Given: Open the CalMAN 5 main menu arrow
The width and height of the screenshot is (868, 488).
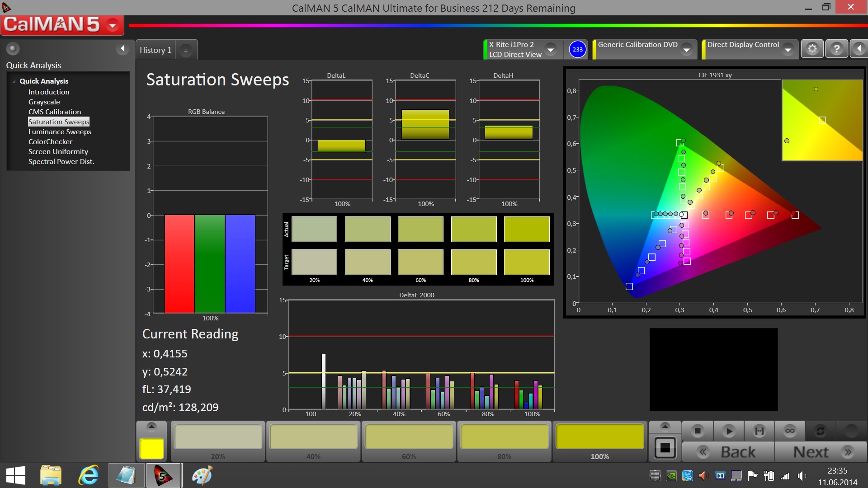Looking at the screenshot, I should point(113,25).
